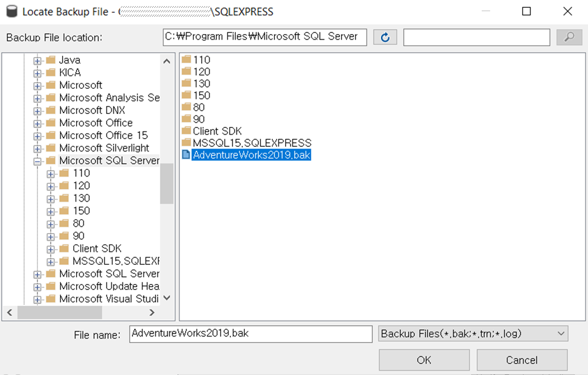Click tree horizontal scrollbar left arrow
588x375 pixels.
click(x=10, y=312)
